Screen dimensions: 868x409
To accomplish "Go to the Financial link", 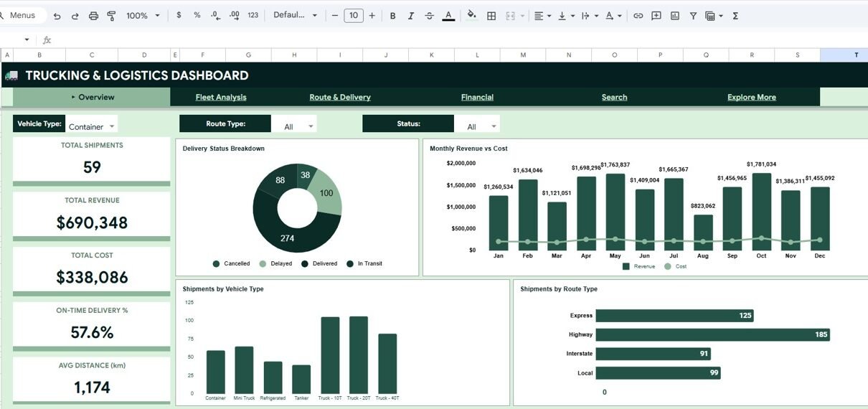I will (477, 98).
